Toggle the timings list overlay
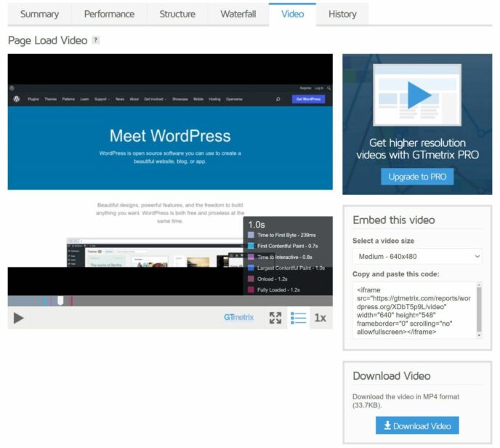Viewport: 500px width, 448px height. [x=299, y=318]
